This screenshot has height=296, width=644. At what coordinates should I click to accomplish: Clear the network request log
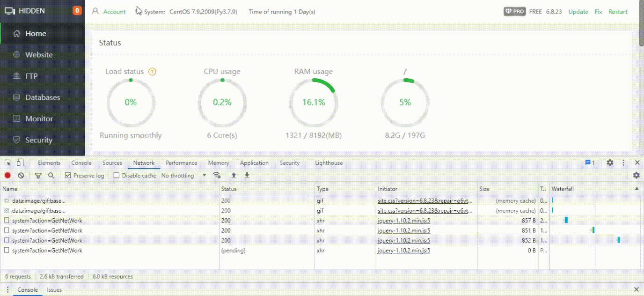[x=21, y=176]
